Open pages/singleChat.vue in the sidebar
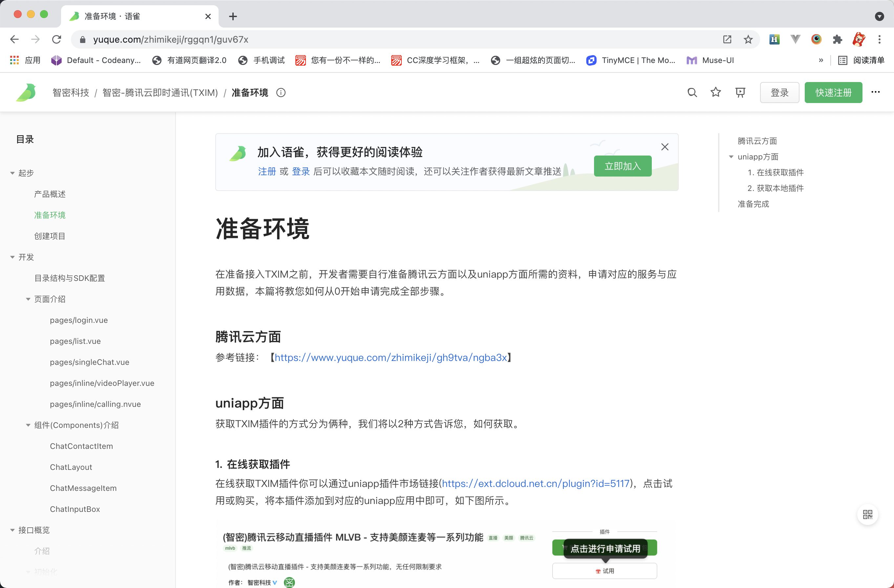Screen dimensions: 894x588 90,362
